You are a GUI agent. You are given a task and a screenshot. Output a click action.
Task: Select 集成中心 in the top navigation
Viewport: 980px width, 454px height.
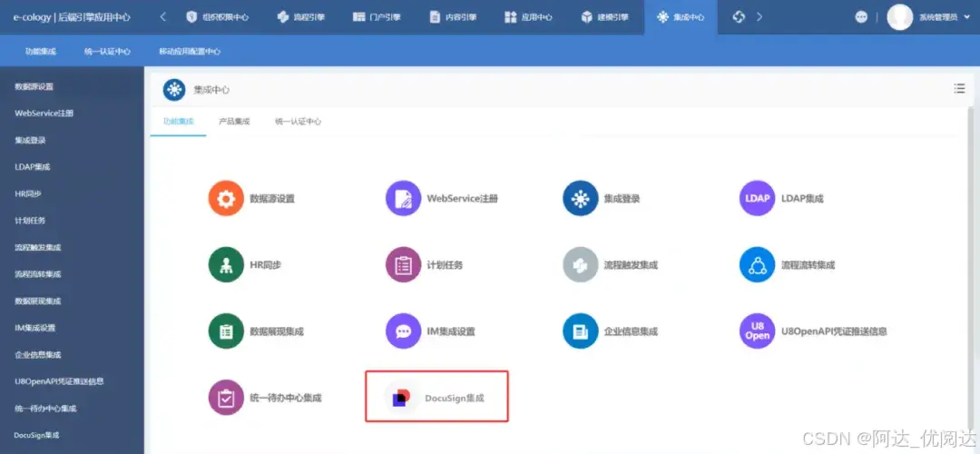(x=681, y=17)
